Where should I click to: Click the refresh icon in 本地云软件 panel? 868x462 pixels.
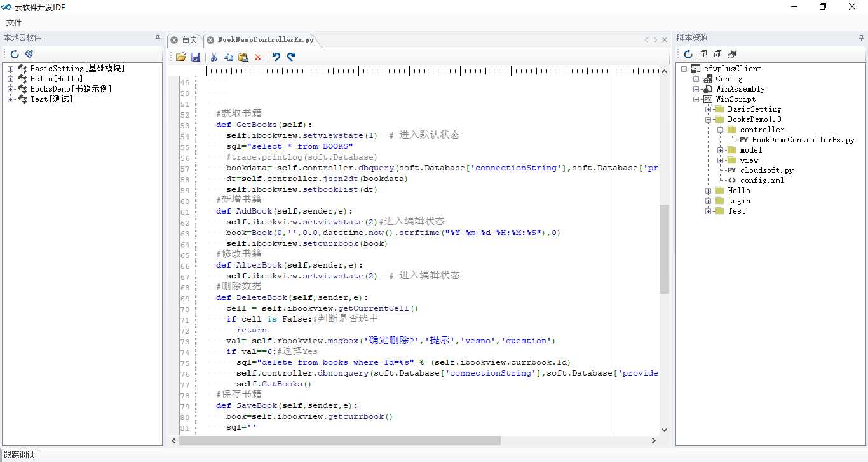point(15,55)
